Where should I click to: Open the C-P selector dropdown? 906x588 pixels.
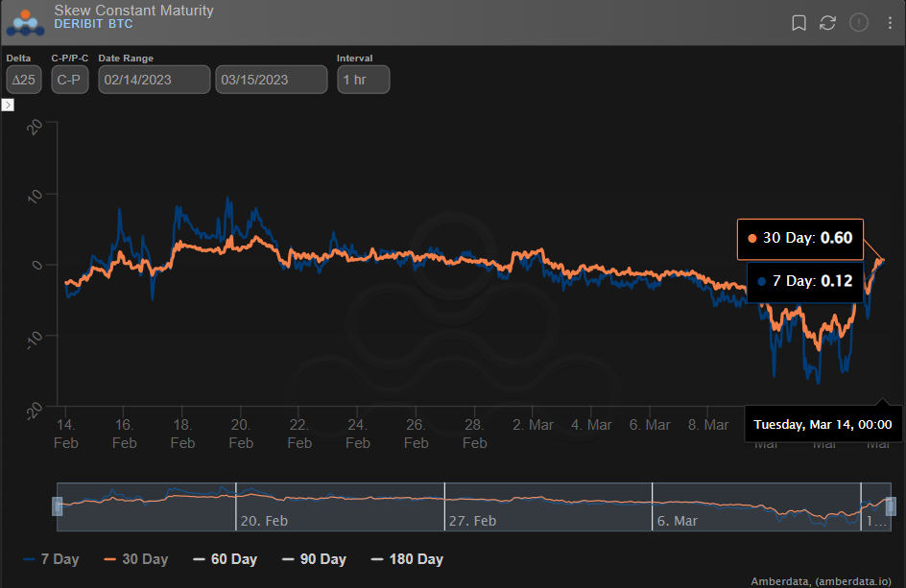69,80
